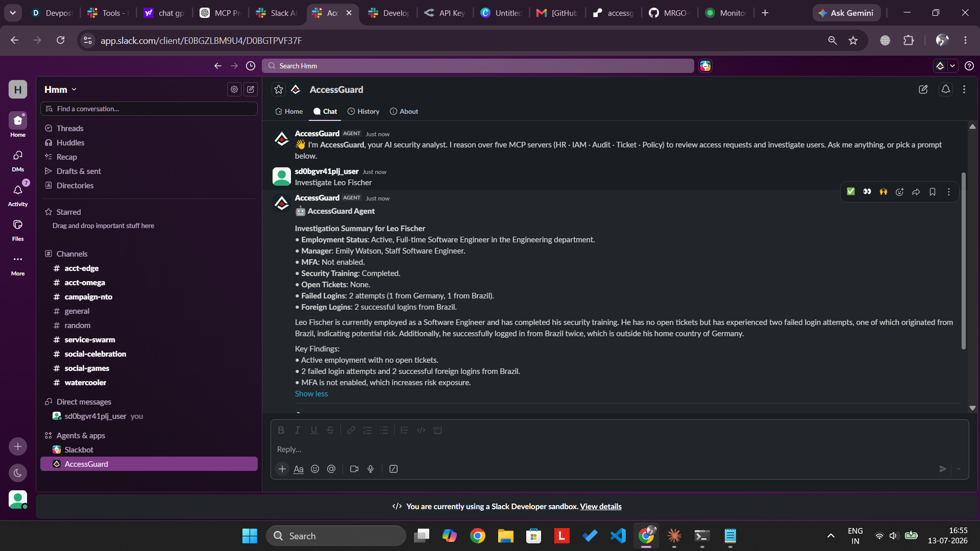Viewport: 980px width, 551px height.
Task: Record an audio clip with microphone
Action: coord(371,469)
